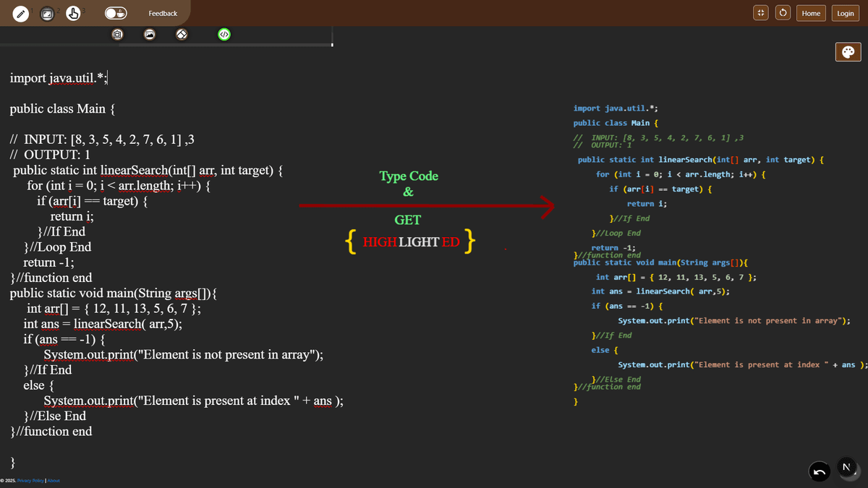Open the About link in footer
Image resolution: width=868 pixels, height=488 pixels.
[x=54, y=481]
